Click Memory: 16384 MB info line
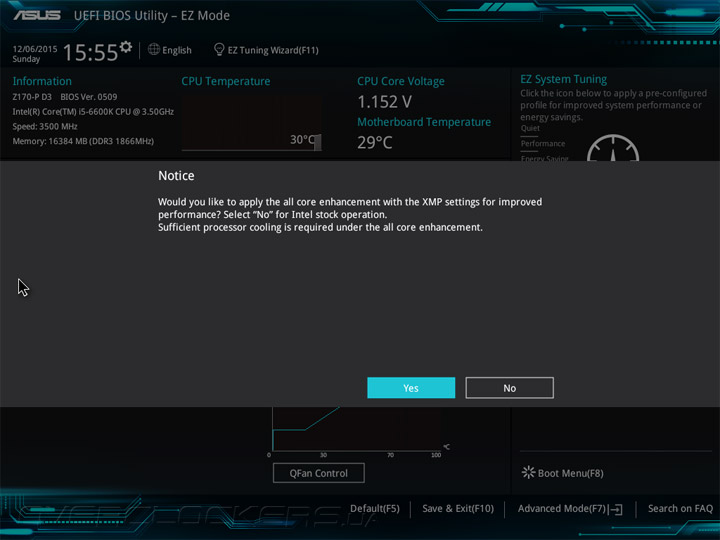Screen dimensions: 720x540 83,141
